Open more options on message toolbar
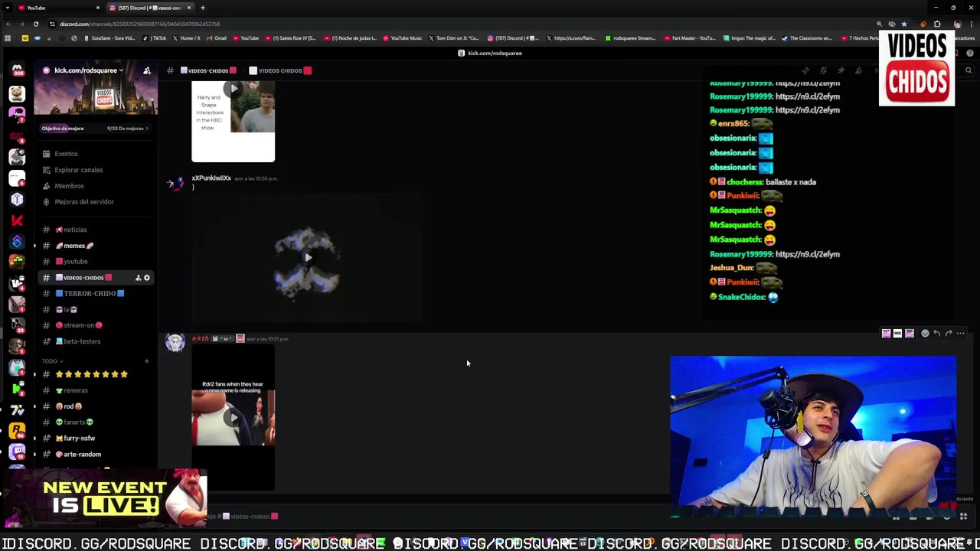Image resolution: width=980 pixels, height=551 pixels. click(x=960, y=334)
